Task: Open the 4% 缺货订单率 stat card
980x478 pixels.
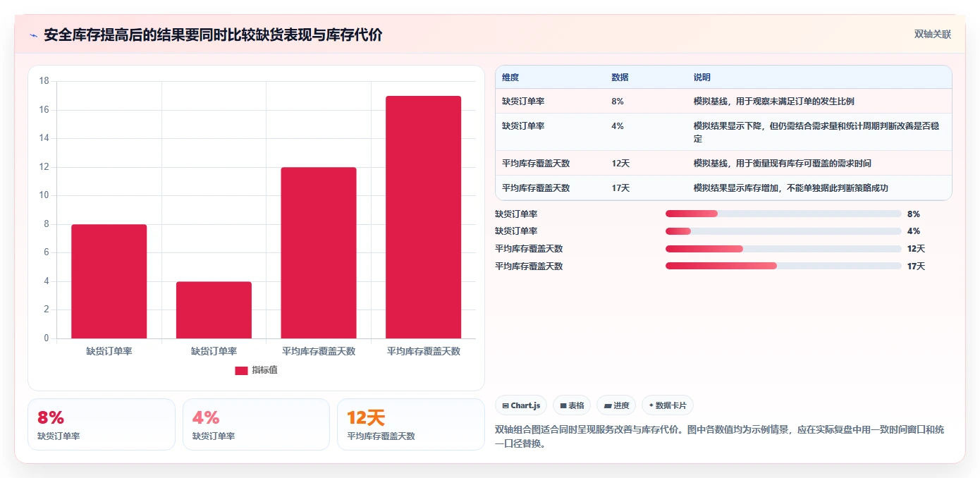Action: coord(256,424)
